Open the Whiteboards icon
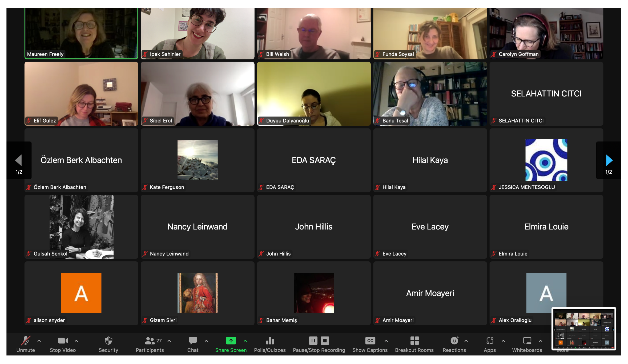628x364 pixels. click(527, 341)
